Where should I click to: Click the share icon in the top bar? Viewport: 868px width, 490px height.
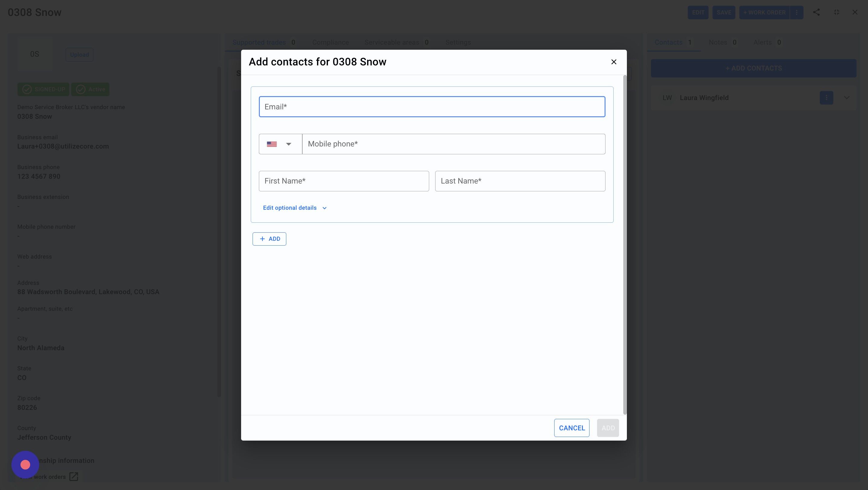point(816,12)
